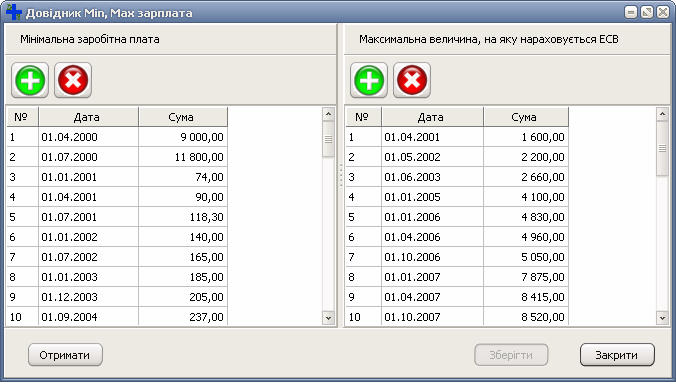Close the window via title bar X
676x384 pixels.
click(663, 12)
